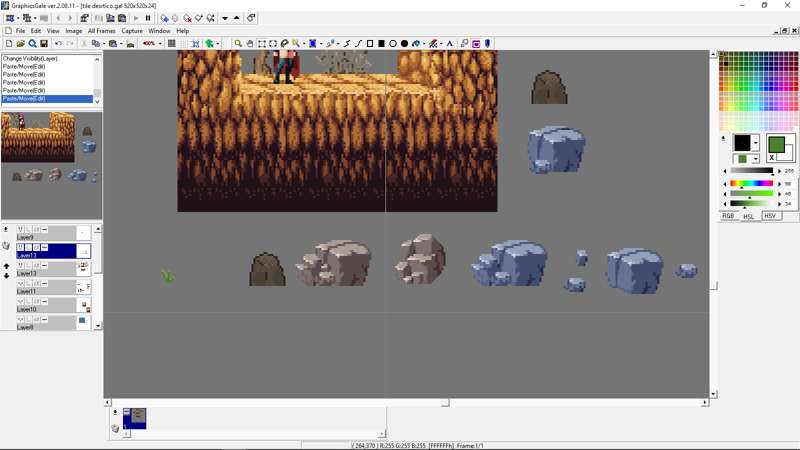Toggle the second checkbox on highlighted layer
The height and width of the screenshot is (450, 800).
(x=29, y=247)
